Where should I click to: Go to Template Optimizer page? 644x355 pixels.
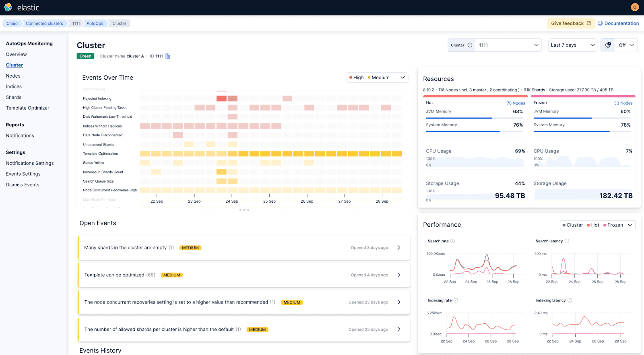coord(27,108)
